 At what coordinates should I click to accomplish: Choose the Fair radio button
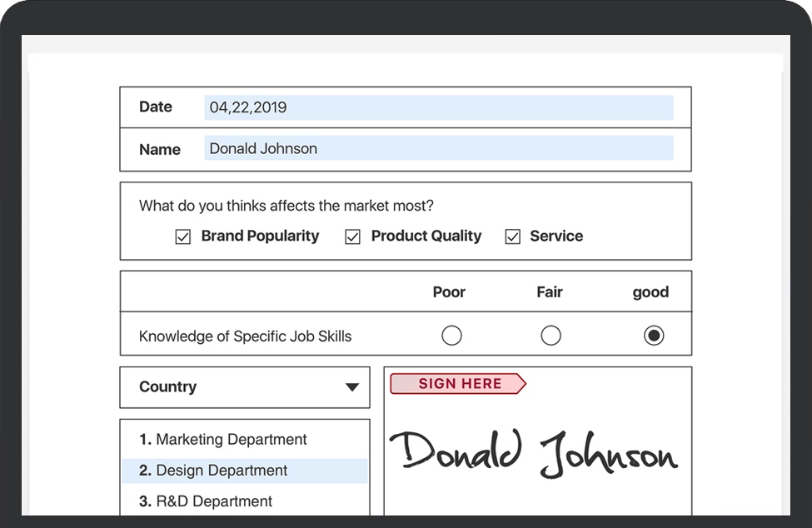pos(550,336)
